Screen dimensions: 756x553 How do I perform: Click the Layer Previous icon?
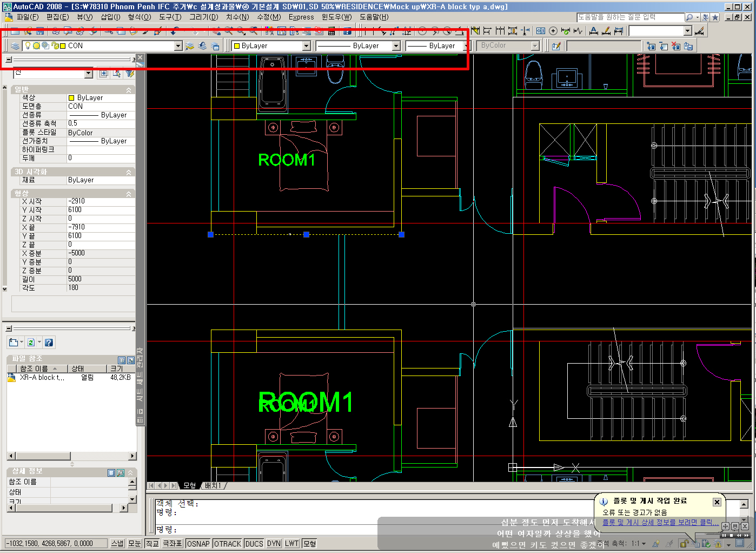pos(202,46)
